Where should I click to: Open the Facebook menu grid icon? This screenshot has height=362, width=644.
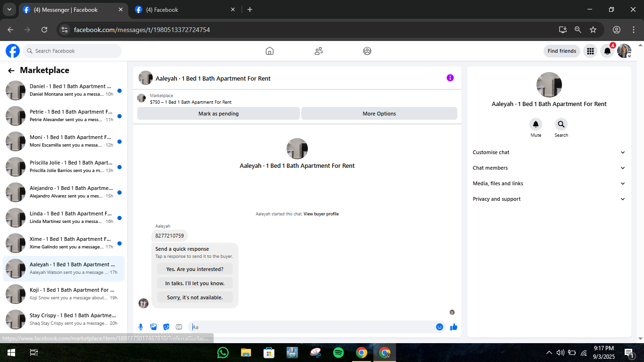pyautogui.click(x=590, y=51)
